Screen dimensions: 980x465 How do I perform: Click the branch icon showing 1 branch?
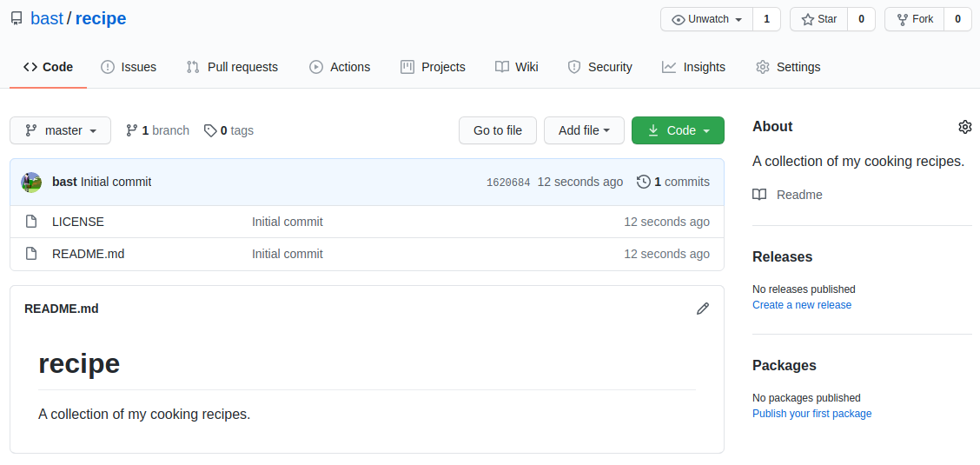pos(132,130)
